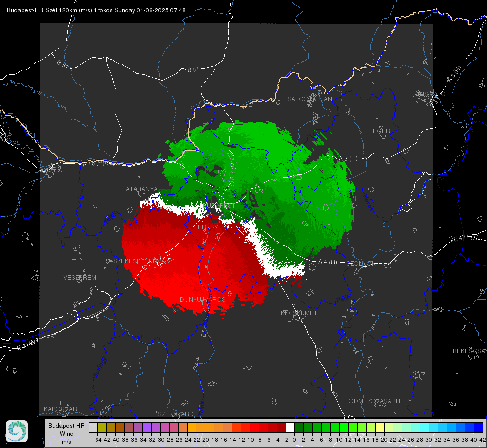Click the orange-red swatch between -14 and -12
Image resolution: width=487 pixels, height=448 pixels.
[236, 427]
